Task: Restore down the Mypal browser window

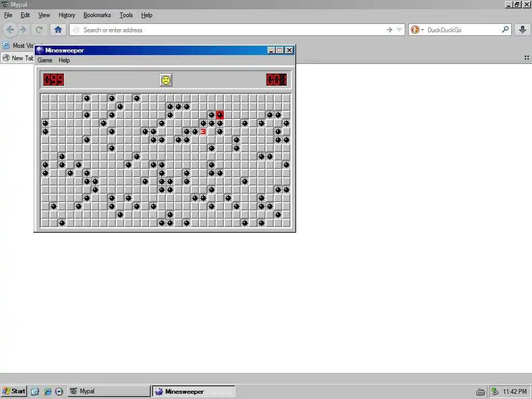Action: (x=517, y=4)
